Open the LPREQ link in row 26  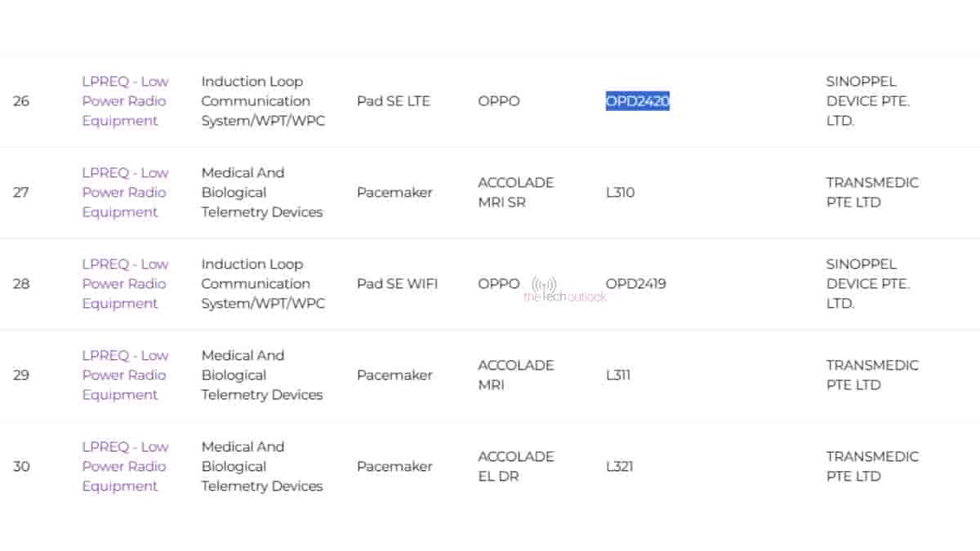click(123, 101)
